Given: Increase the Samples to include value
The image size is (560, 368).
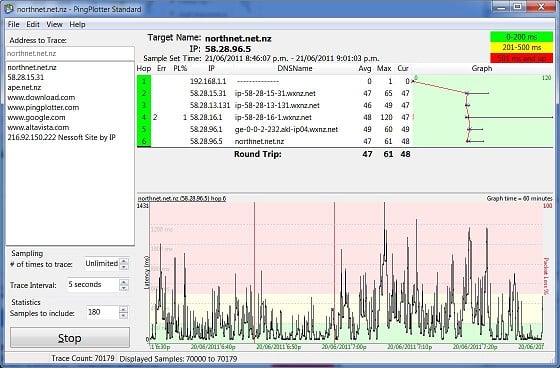Looking at the screenshot, I should 124,309.
